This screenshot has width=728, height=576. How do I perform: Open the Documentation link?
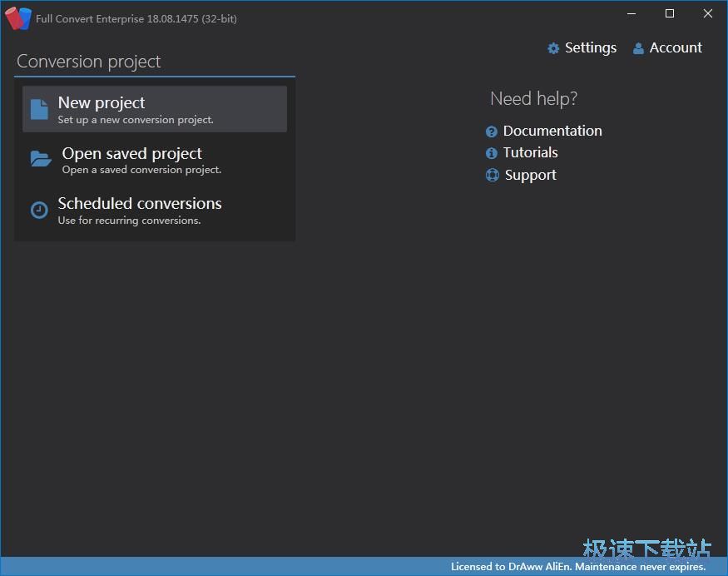coord(552,132)
